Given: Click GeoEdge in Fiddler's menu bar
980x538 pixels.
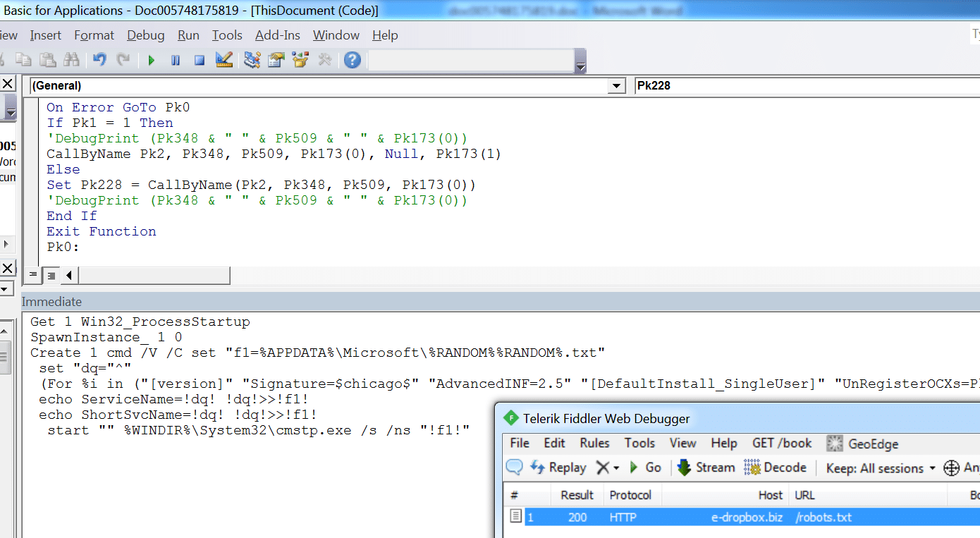Looking at the screenshot, I should click(x=862, y=444).
